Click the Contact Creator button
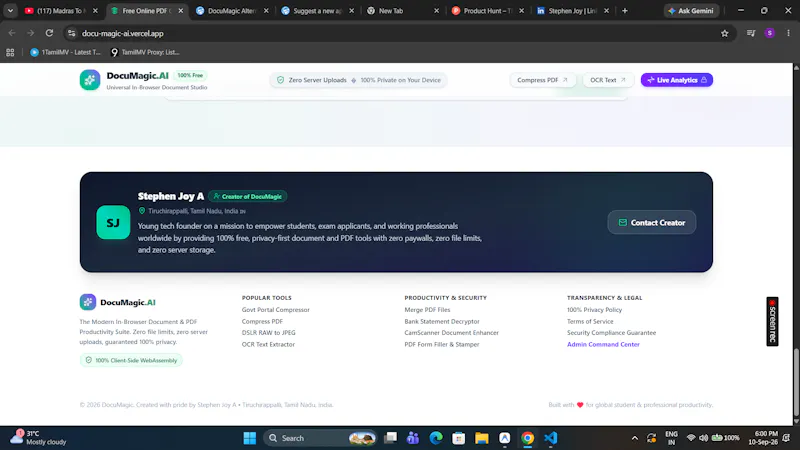The image size is (800, 450). pyautogui.click(x=652, y=222)
